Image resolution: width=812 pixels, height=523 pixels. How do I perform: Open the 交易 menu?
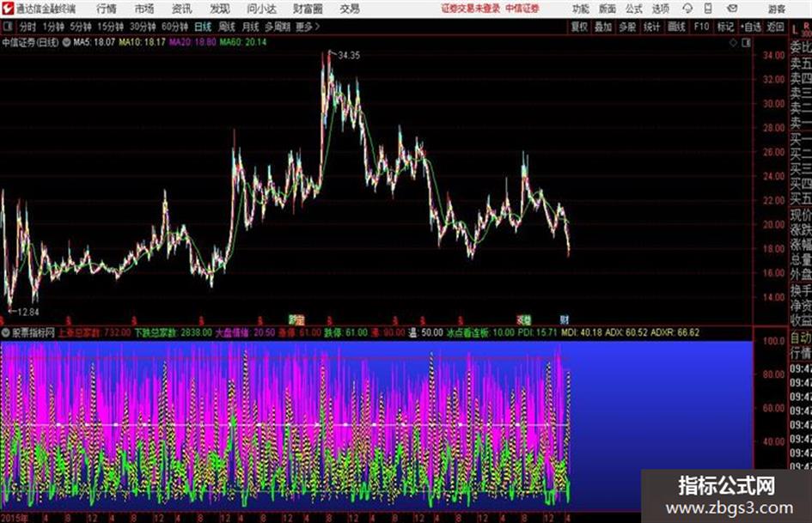350,9
